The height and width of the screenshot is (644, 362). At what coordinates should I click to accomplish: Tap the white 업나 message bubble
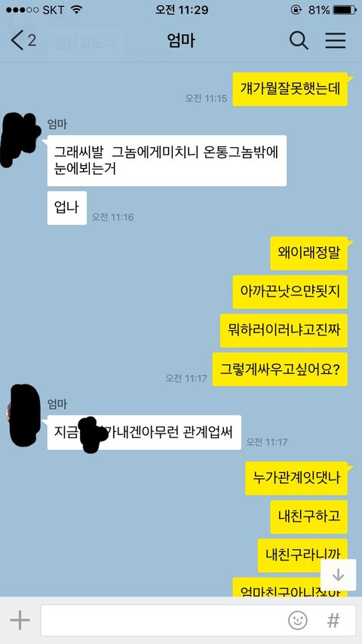67,208
